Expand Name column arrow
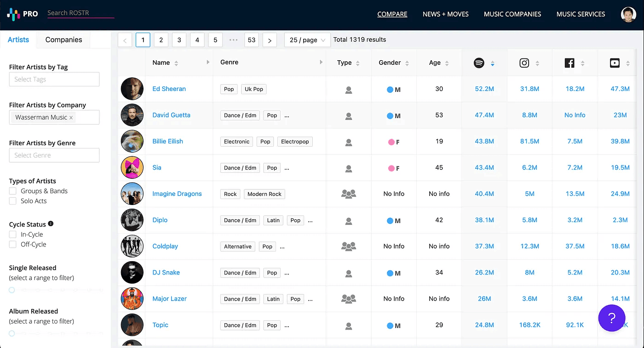This screenshot has width=644, height=348. pyautogui.click(x=208, y=62)
